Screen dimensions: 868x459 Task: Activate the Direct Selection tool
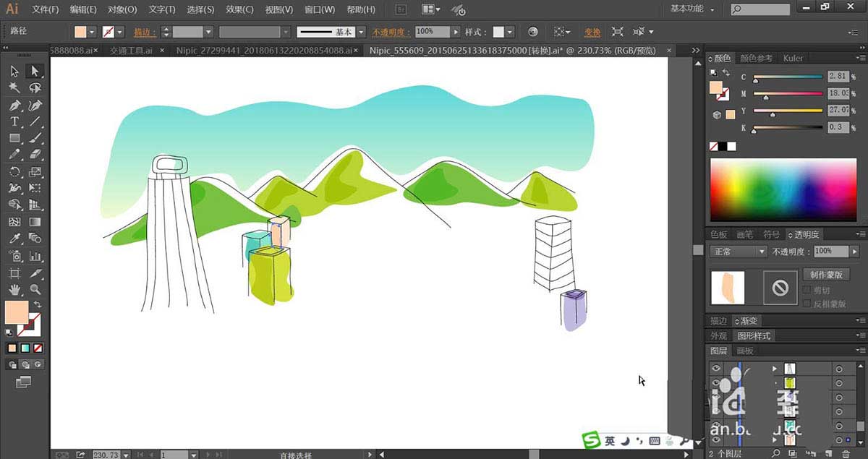coord(35,71)
